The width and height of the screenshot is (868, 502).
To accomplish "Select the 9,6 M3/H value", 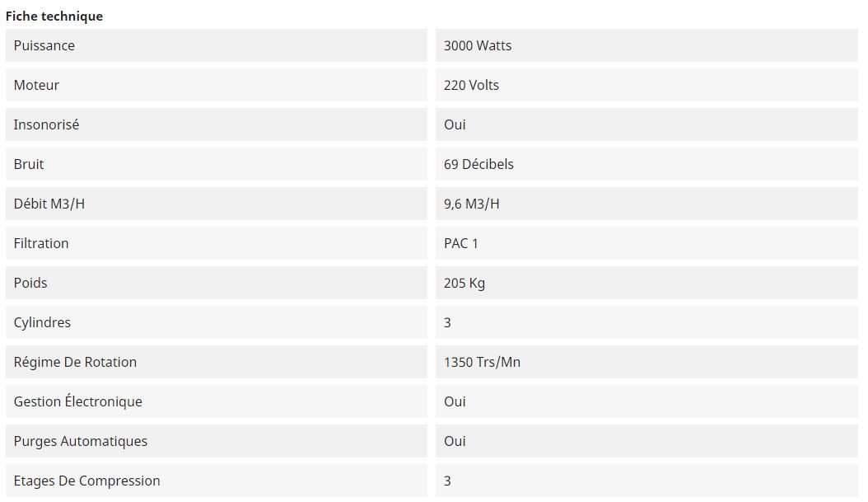I will coord(471,204).
